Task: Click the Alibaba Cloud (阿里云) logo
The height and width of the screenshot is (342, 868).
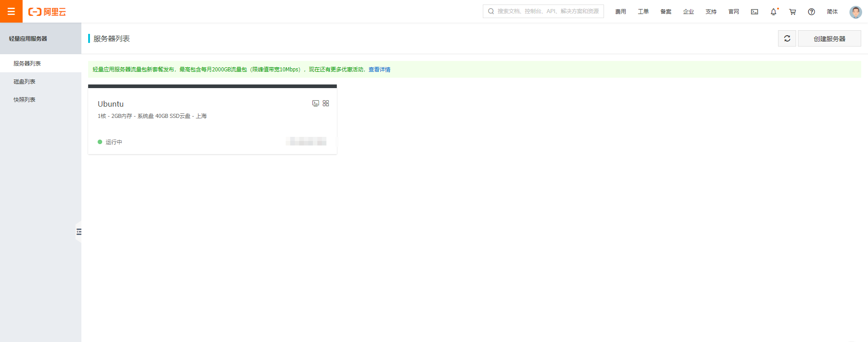Action: (x=47, y=12)
